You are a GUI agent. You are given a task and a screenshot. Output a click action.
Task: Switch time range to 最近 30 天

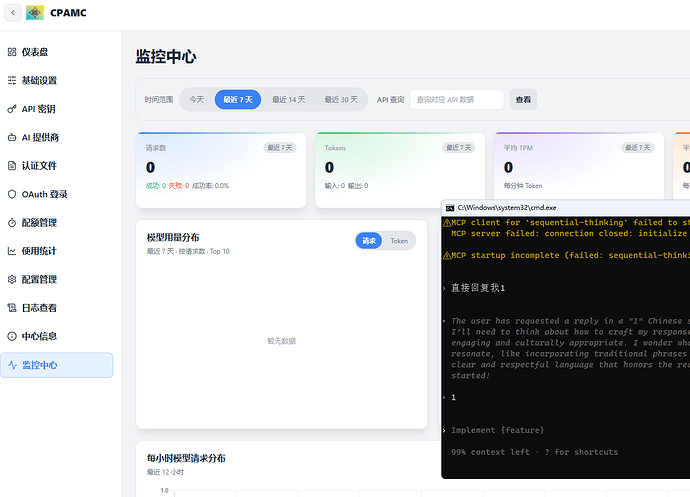click(341, 99)
